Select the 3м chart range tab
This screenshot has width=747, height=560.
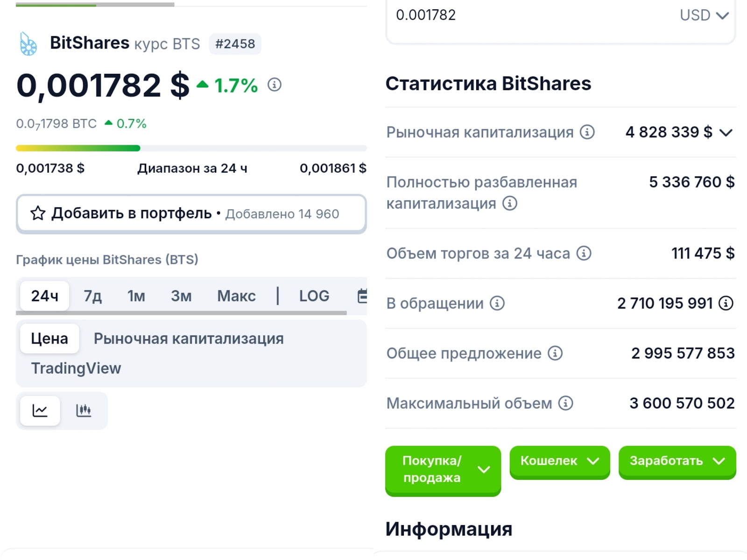tap(181, 296)
